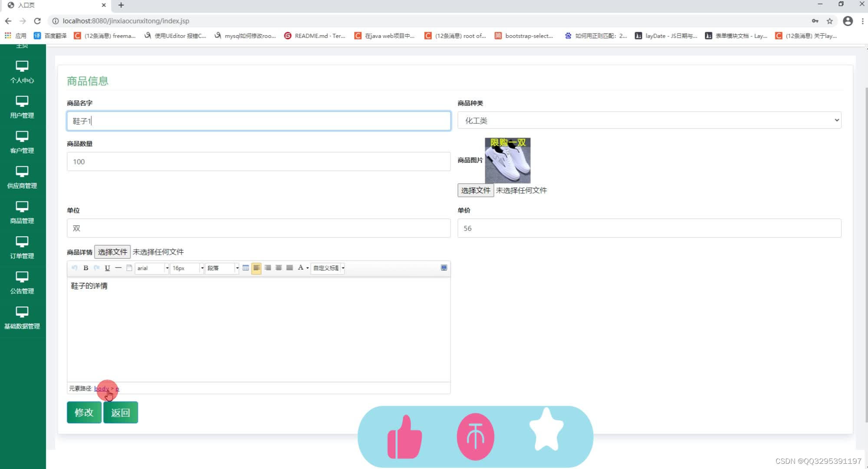Click the browser address bar URL

click(126, 21)
